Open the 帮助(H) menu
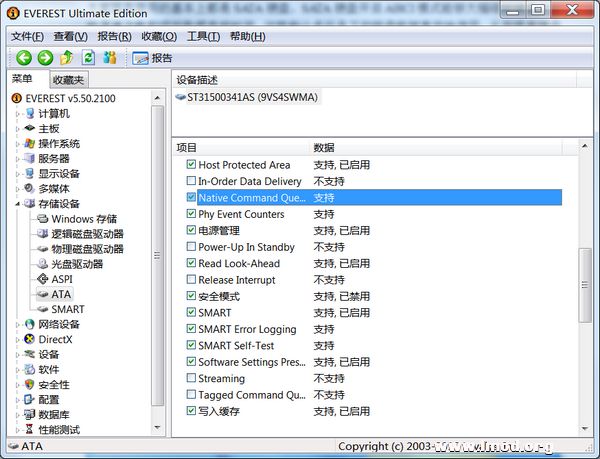The image size is (600, 459). pos(247,37)
